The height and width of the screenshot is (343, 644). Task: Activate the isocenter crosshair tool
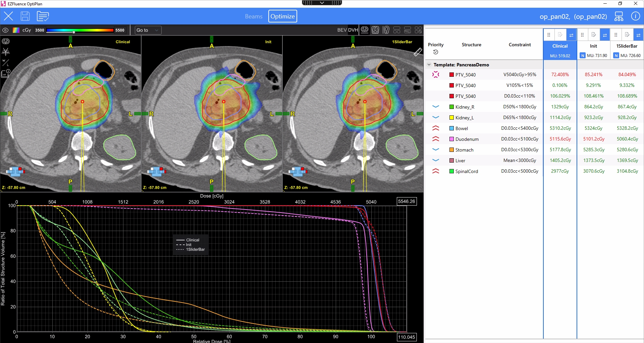click(x=6, y=52)
